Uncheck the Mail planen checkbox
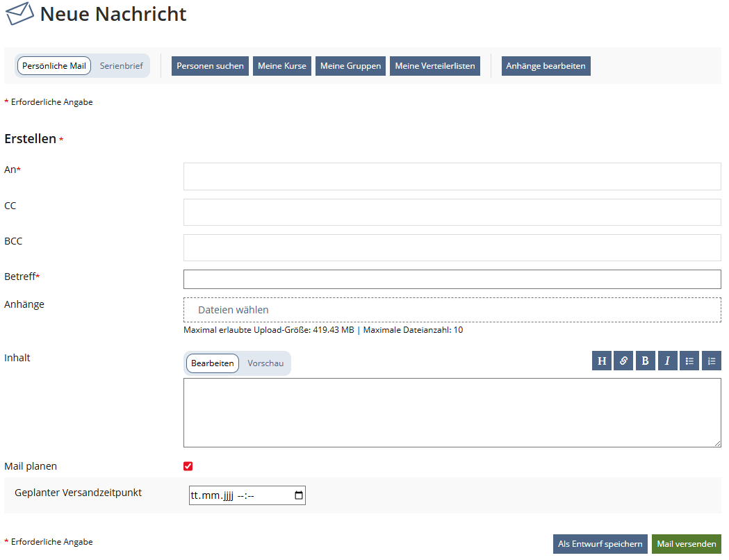 click(188, 466)
